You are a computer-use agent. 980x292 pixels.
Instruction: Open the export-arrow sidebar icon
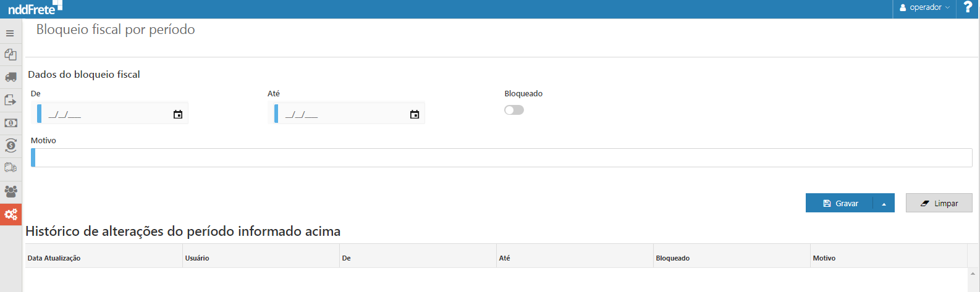point(11,100)
